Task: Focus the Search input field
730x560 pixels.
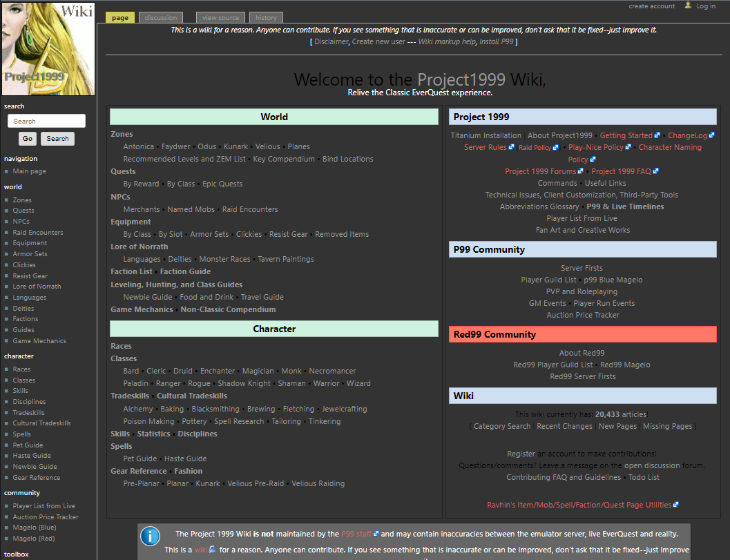Action: [46, 121]
